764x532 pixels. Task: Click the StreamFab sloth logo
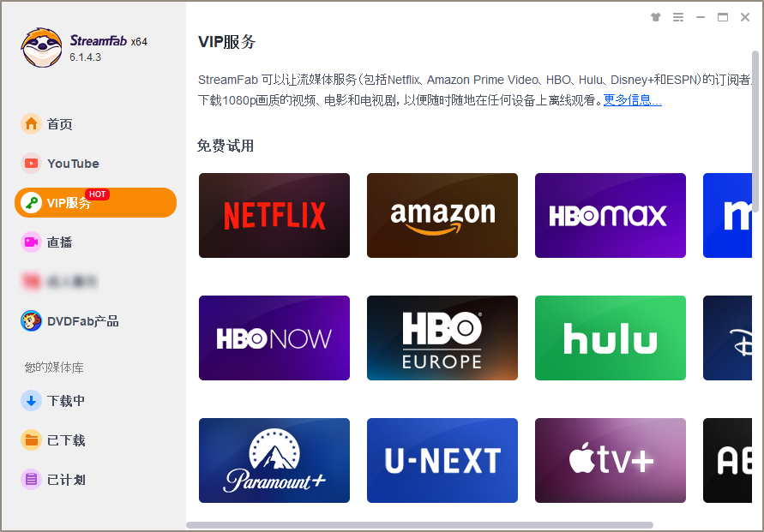tap(41, 47)
